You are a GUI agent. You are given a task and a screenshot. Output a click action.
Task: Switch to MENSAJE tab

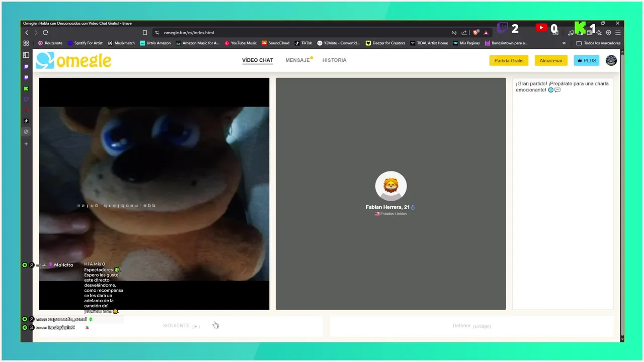(x=298, y=60)
